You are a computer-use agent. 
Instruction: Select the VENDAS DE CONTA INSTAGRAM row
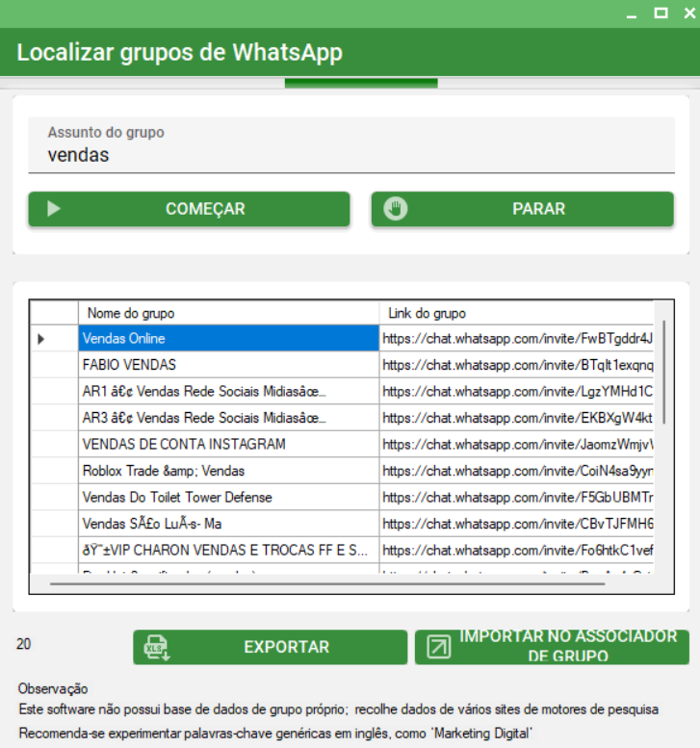click(228, 445)
